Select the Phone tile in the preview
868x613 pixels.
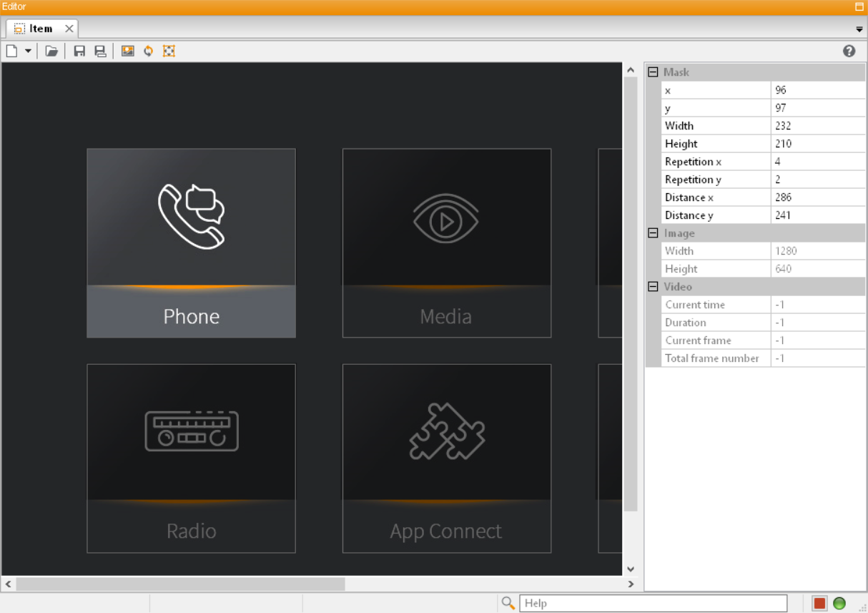[x=191, y=243]
